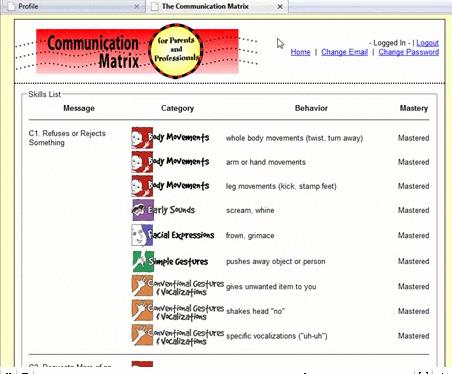Screen dimensions: 452x374
Task: Click the Message column header
Action: tap(79, 108)
